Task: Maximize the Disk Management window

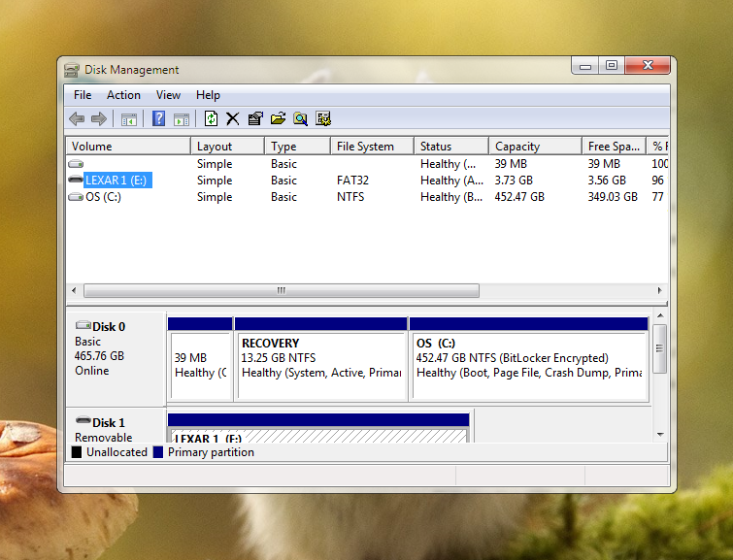Action: pos(612,65)
